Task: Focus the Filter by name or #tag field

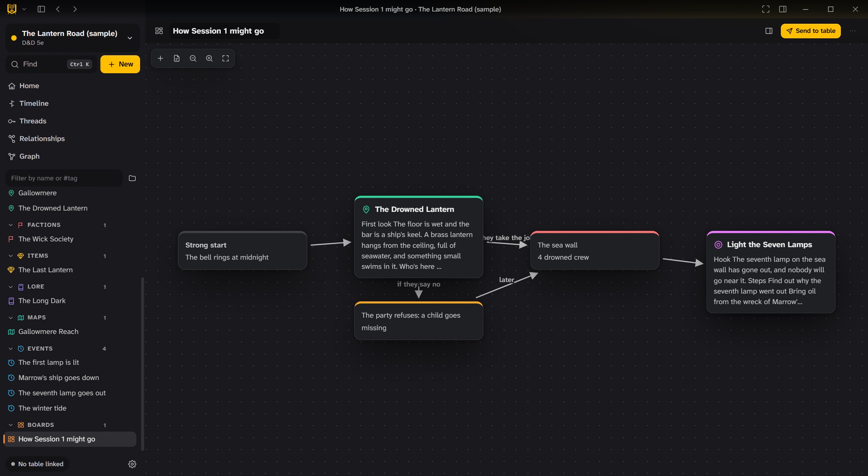Action: tap(64, 178)
